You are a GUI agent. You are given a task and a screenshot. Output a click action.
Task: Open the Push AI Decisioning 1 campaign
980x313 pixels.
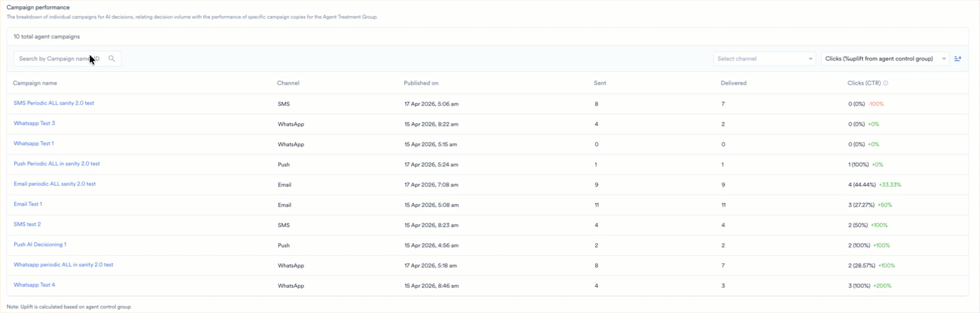pyautogui.click(x=40, y=244)
